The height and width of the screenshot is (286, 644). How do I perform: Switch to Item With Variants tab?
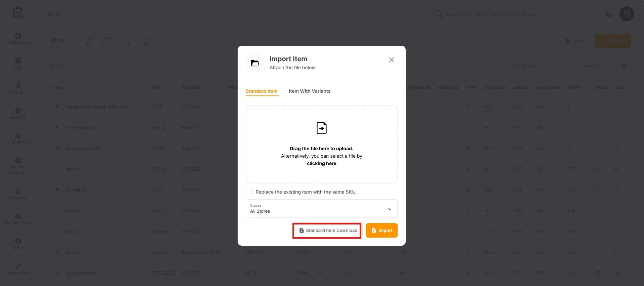[310, 91]
